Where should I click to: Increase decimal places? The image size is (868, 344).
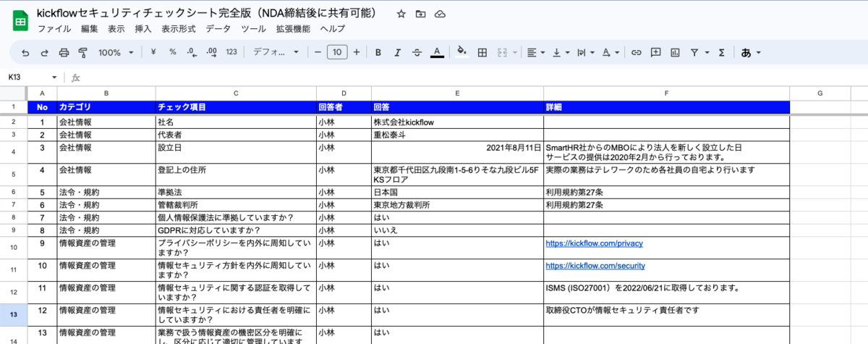(x=212, y=52)
